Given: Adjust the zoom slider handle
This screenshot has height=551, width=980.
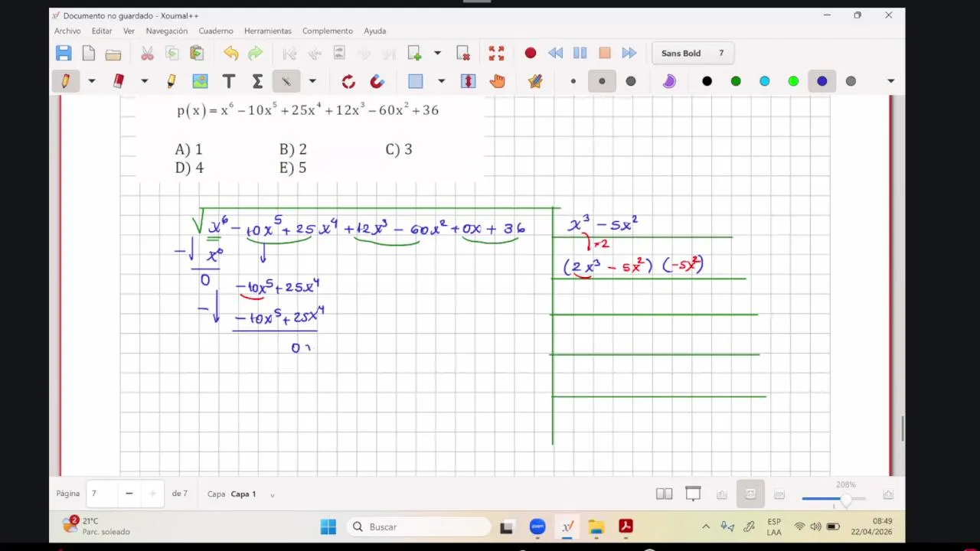Looking at the screenshot, I should (845, 500).
